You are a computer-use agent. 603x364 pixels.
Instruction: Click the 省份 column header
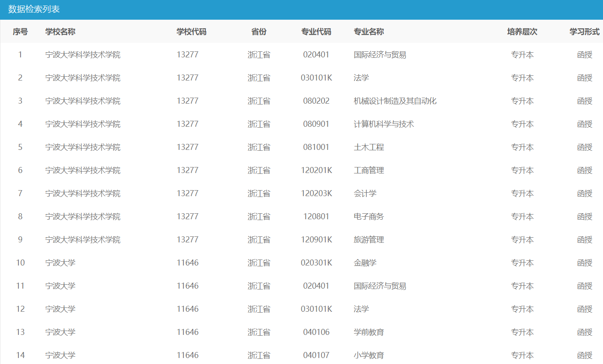point(259,32)
